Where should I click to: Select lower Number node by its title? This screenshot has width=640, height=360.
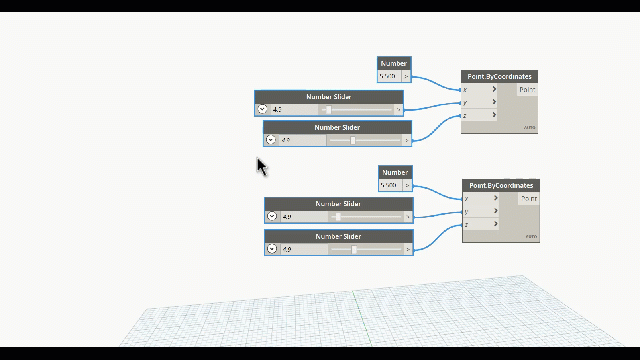click(395, 172)
